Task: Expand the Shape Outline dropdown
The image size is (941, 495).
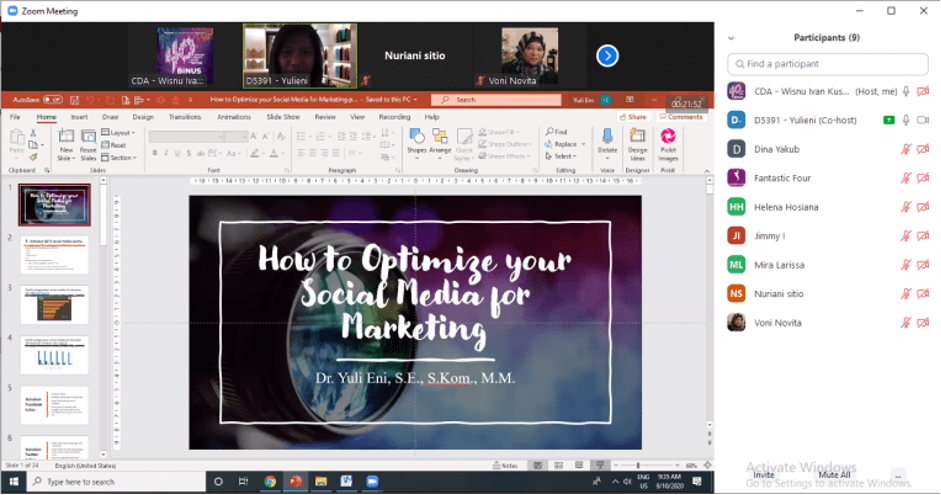Action: click(505, 144)
